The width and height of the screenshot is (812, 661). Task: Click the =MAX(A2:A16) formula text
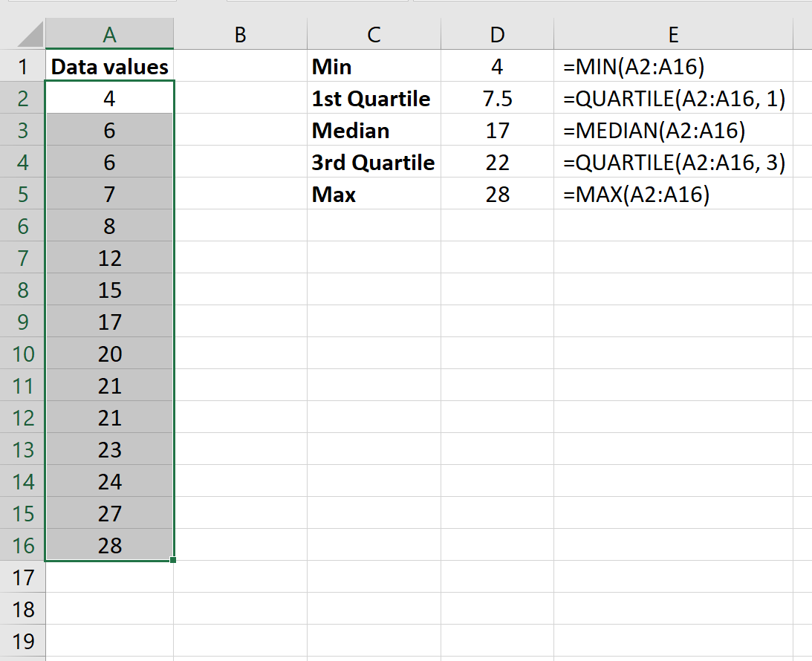click(x=637, y=195)
